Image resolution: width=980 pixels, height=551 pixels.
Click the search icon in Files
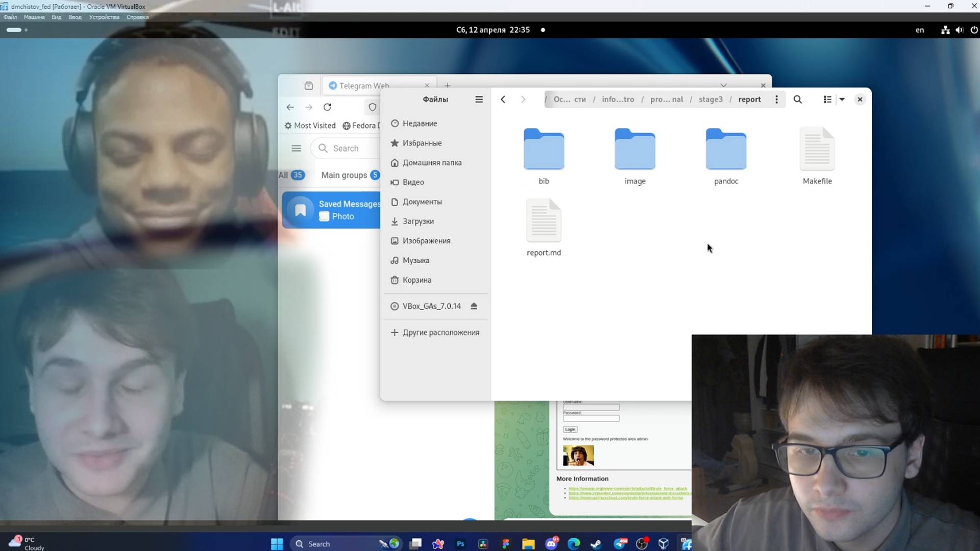797,99
